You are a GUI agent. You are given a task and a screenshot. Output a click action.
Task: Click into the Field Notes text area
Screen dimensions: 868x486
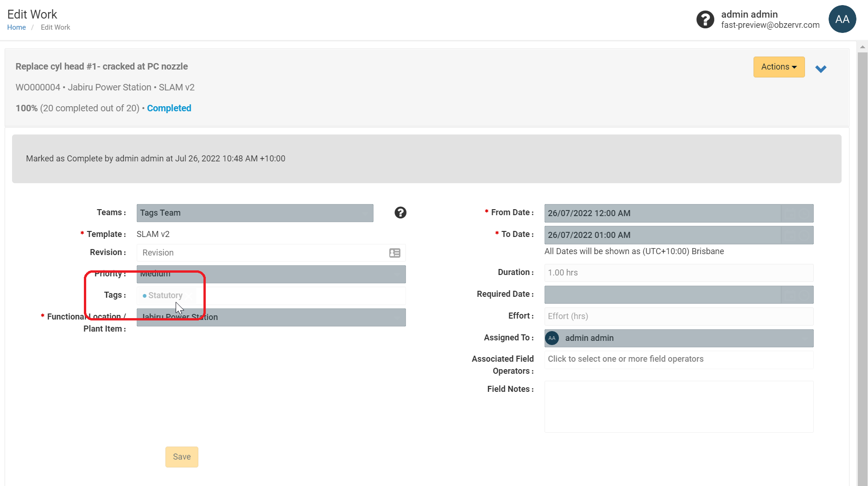tap(679, 407)
